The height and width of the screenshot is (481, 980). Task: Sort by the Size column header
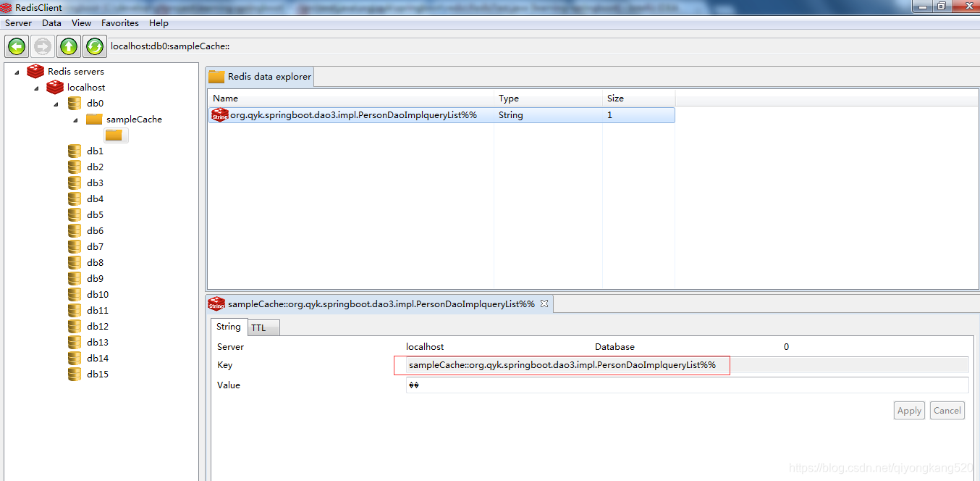(638, 98)
